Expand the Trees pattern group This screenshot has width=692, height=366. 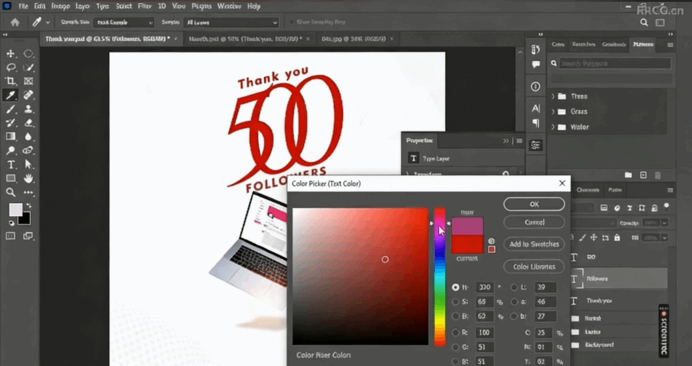point(553,96)
